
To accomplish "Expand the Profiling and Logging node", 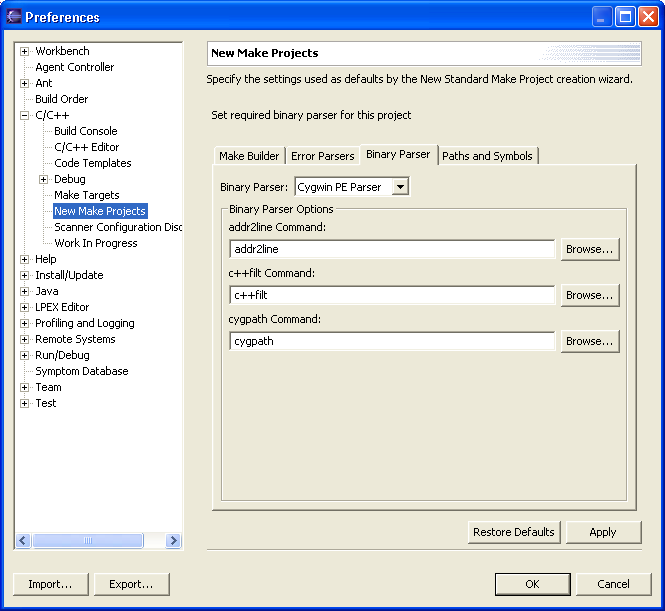I will pyautogui.click(x=25, y=323).
